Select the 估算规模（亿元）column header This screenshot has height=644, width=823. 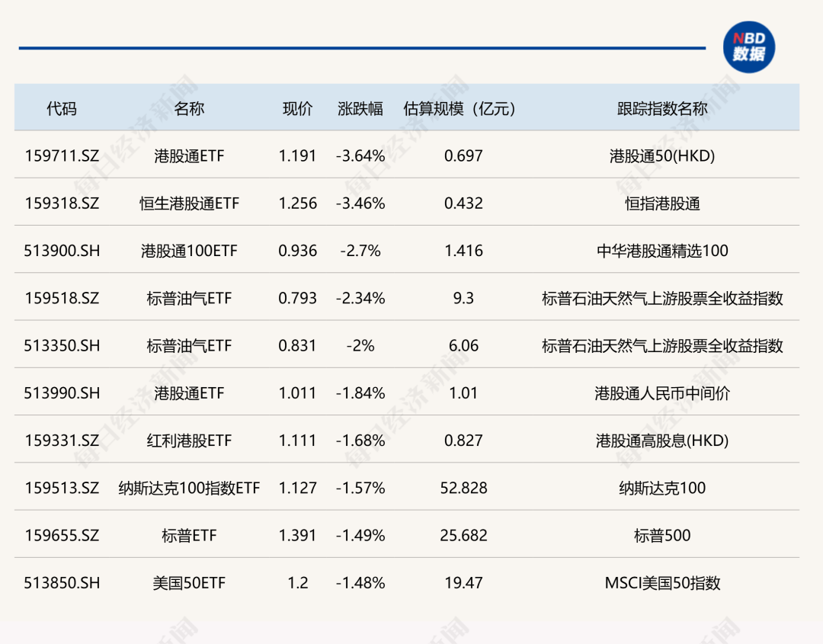pos(460,108)
